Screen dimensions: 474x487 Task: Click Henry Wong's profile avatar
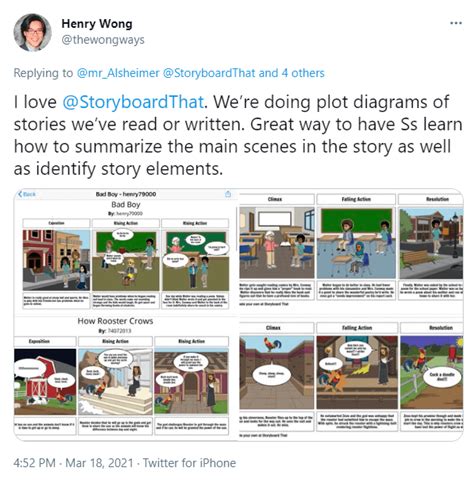33,33
